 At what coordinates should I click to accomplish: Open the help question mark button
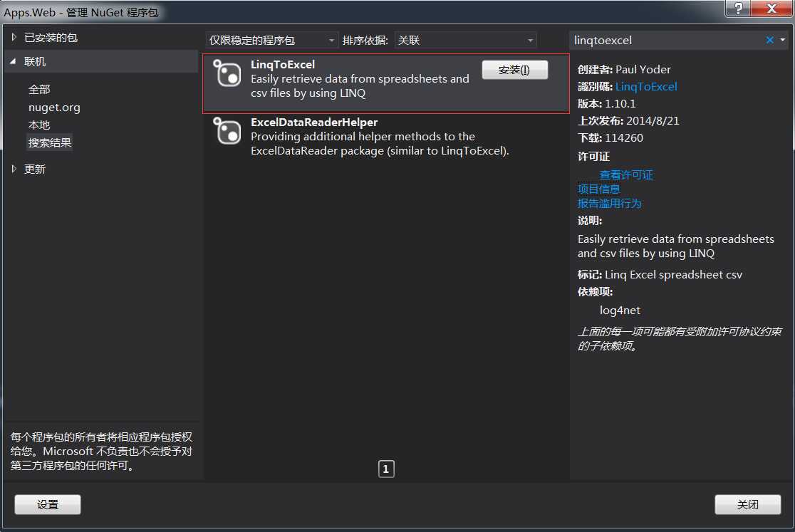[738, 8]
